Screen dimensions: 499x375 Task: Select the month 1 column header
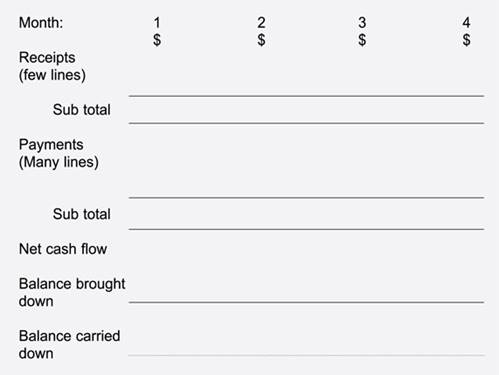click(157, 23)
